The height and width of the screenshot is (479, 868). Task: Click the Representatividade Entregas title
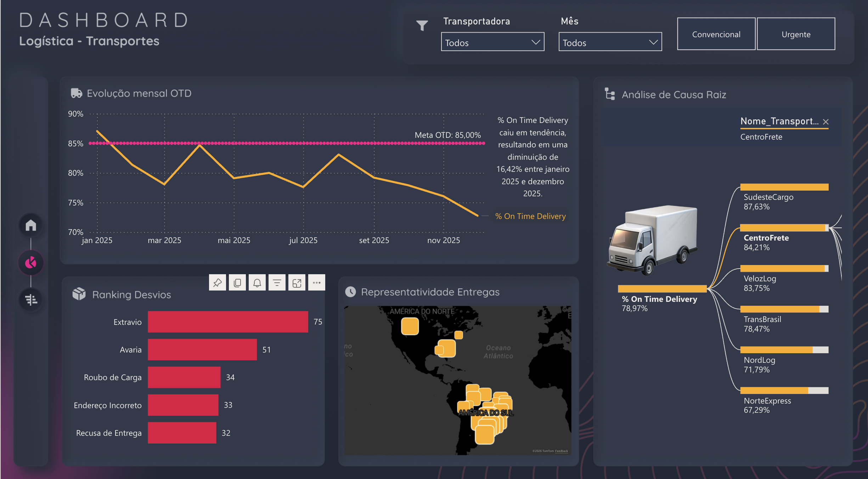click(x=430, y=292)
